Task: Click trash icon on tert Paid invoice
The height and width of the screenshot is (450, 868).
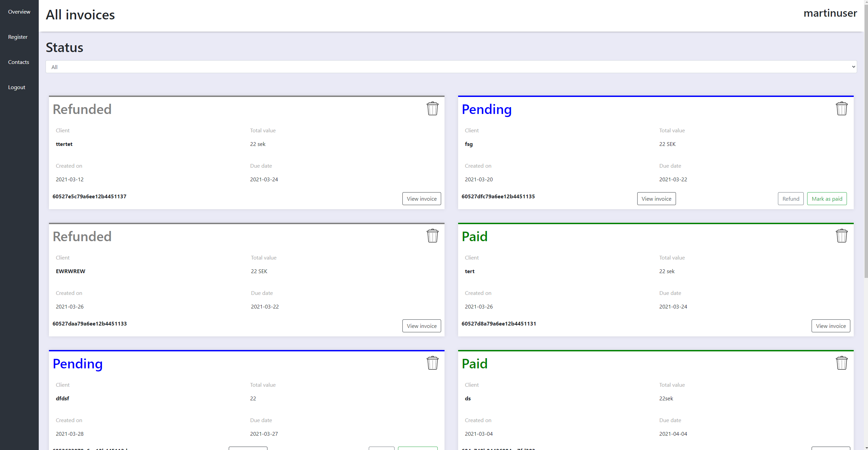Action: click(841, 236)
